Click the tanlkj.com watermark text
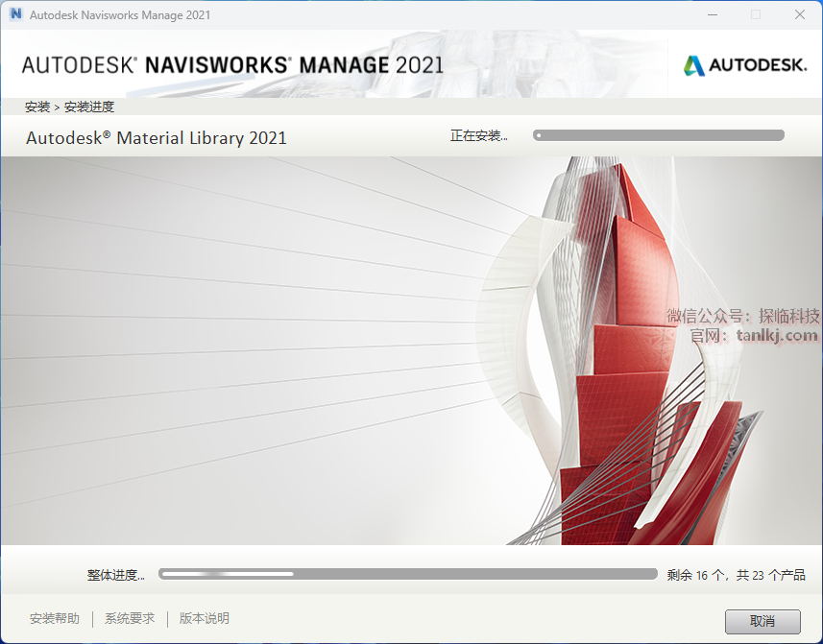Viewport: 823px width, 644px height. click(776, 335)
